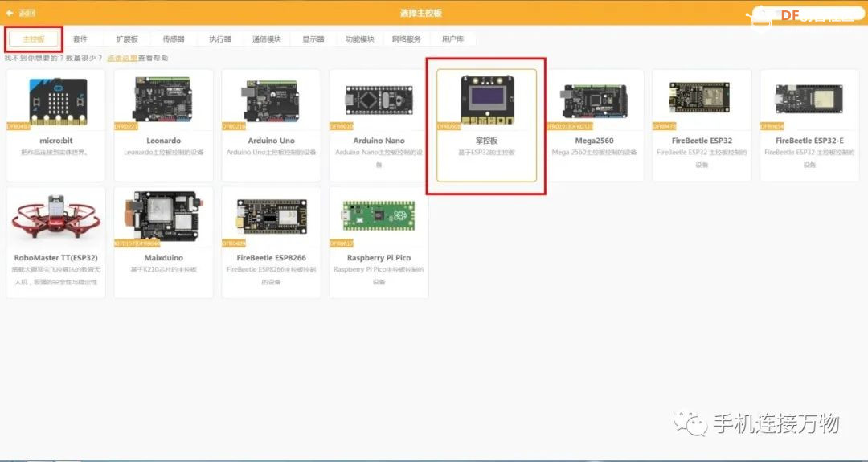Open the 扩展板 tab

127,39
